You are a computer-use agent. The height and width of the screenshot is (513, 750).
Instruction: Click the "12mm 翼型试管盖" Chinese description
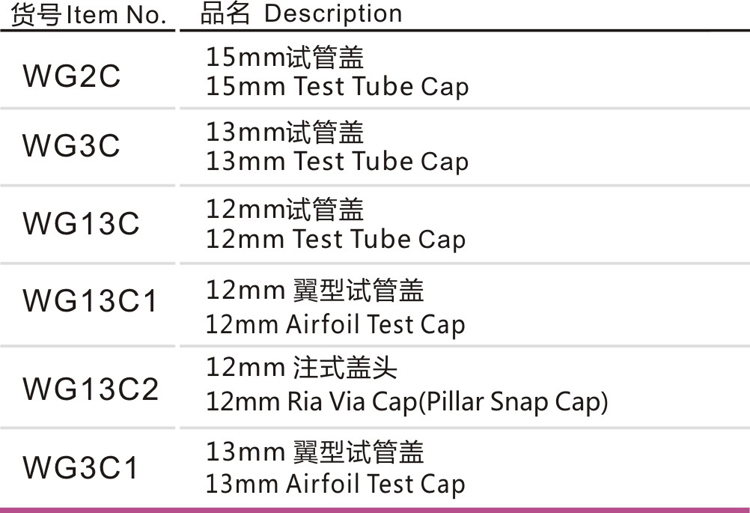315,291
